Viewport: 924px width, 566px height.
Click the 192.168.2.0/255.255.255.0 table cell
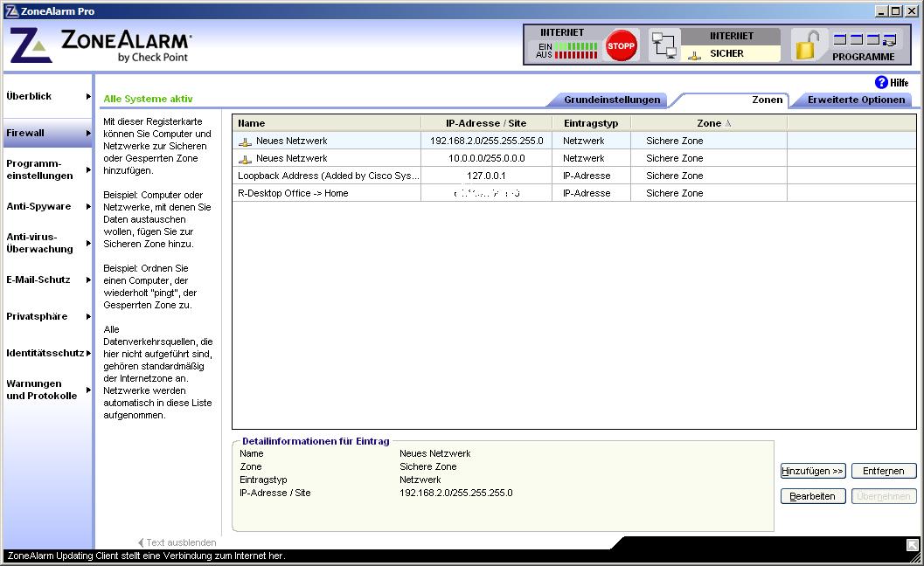(x=486, y=141)
